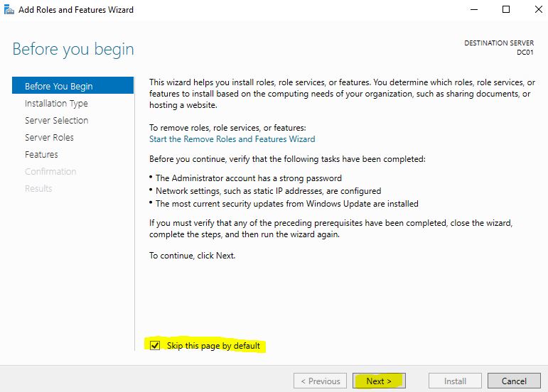
Task: Select the greyed-out Results step
Action: [38, 188]
